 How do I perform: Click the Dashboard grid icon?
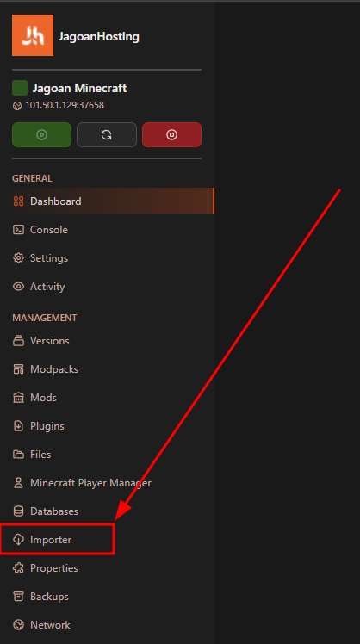[18, 201]
